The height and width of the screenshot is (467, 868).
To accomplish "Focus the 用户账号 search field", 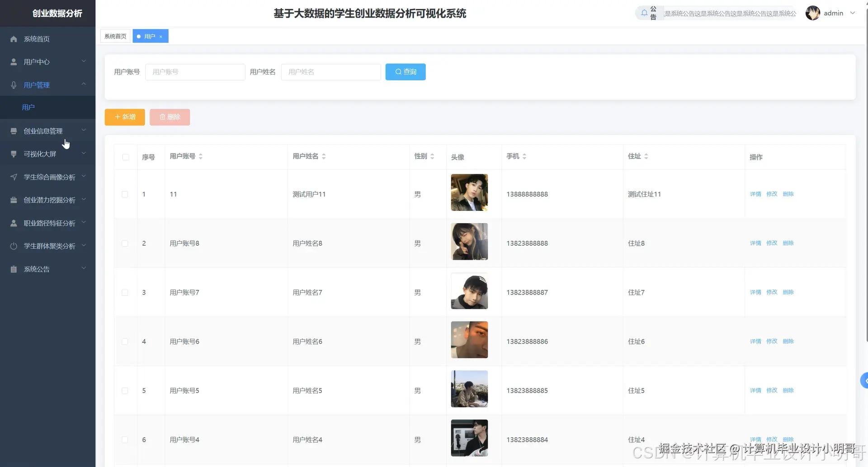I will pyautogui.click(x=195, y=72).
